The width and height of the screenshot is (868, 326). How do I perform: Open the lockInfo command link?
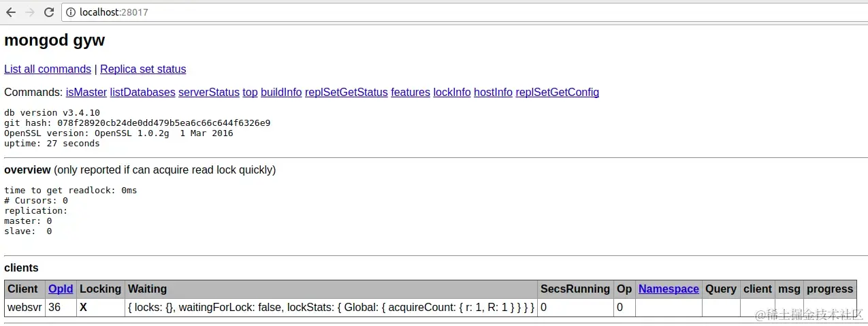pyautogui.click(x=452, y=93)
